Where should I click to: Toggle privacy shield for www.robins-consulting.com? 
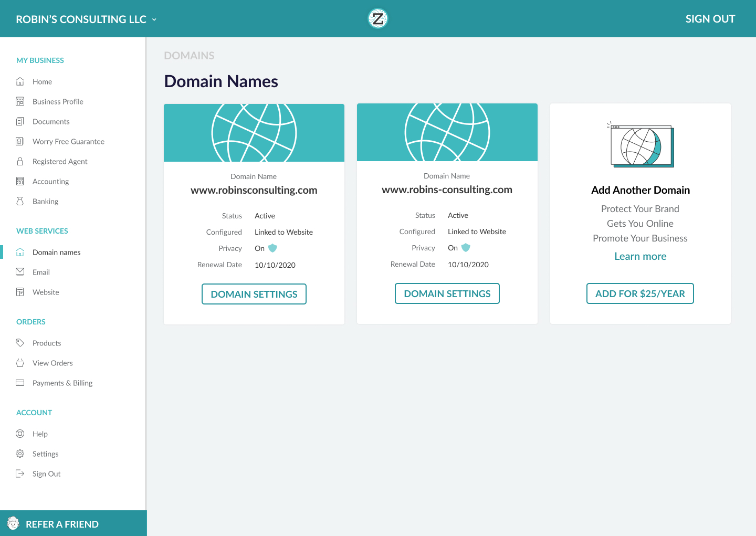click(467, 247)
